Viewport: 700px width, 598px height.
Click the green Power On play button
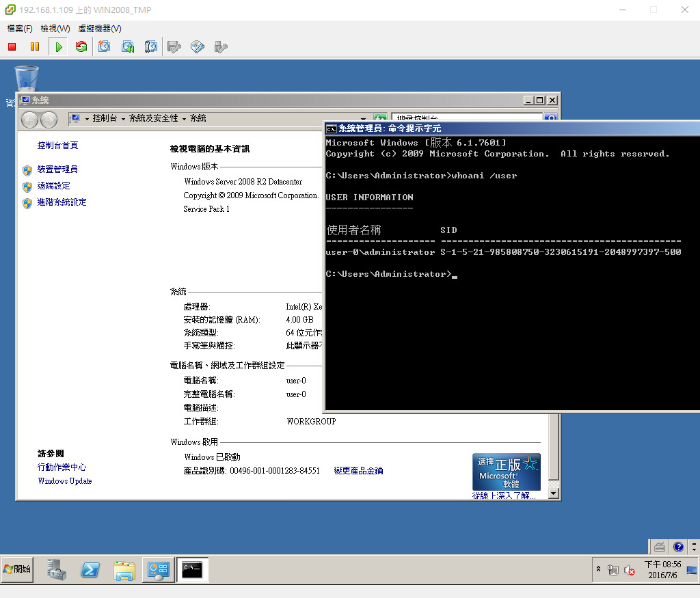click(x=59, y=47)
